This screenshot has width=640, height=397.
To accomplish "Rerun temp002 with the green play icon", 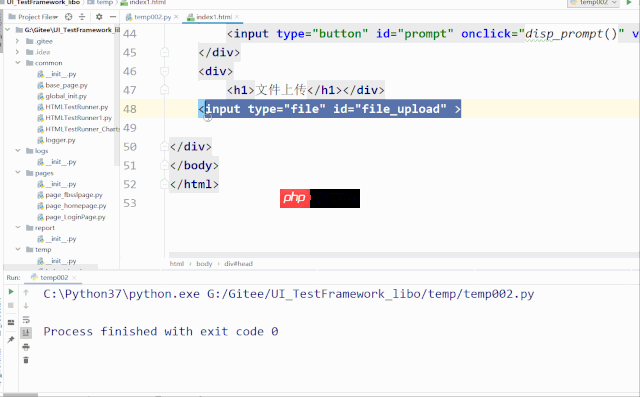I will click(x=11, y=291).
